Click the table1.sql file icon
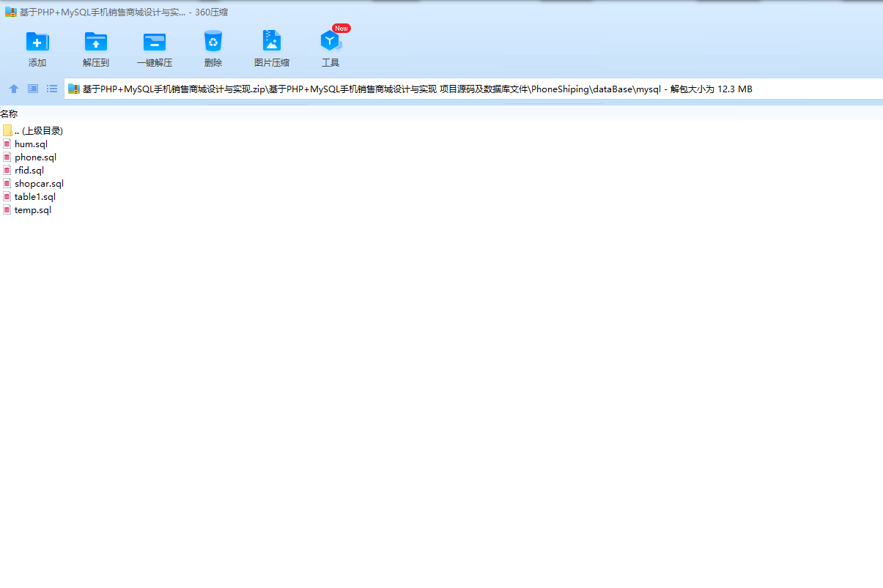The height and width of the screenshot is (588, 883). coord(7,197)
